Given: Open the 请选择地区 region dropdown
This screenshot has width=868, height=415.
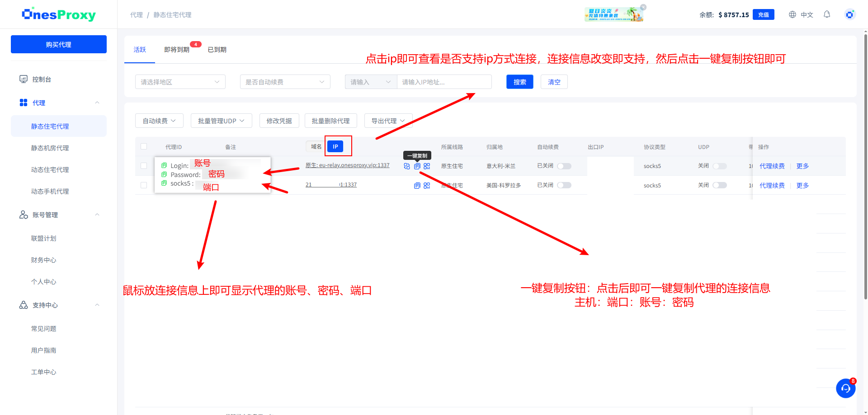Looking at the screenshot, I should pos(180,82).
